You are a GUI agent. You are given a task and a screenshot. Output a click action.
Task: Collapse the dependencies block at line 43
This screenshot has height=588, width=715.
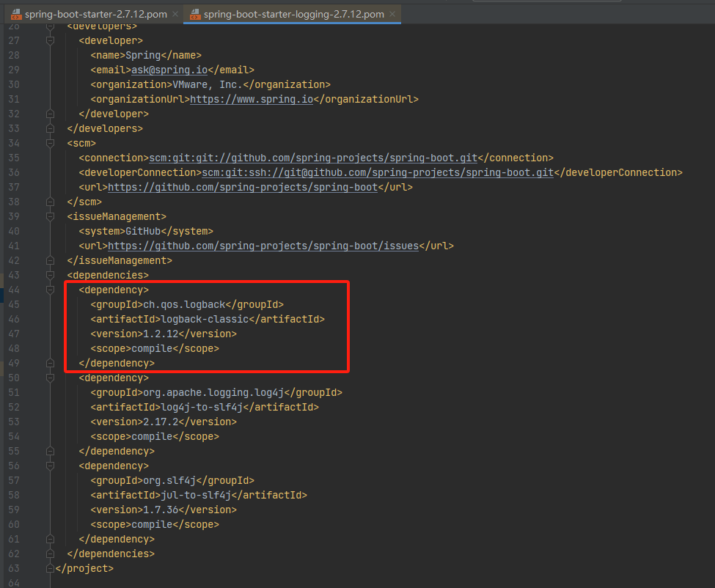point(50,275)
